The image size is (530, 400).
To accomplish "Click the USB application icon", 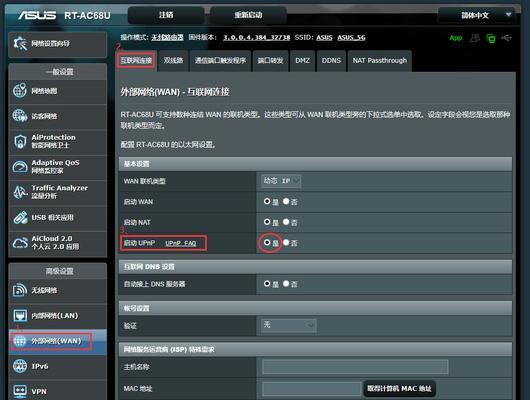I will point(20,217).
